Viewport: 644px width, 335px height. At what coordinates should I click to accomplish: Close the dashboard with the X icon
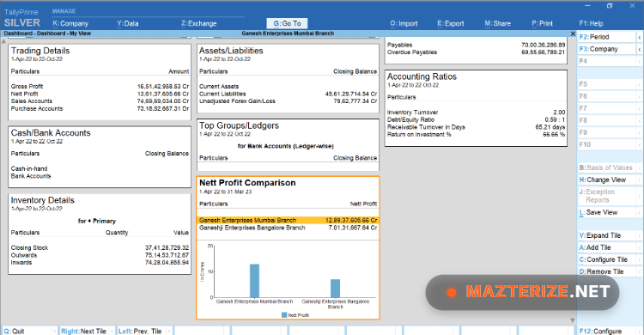(573, 33)
